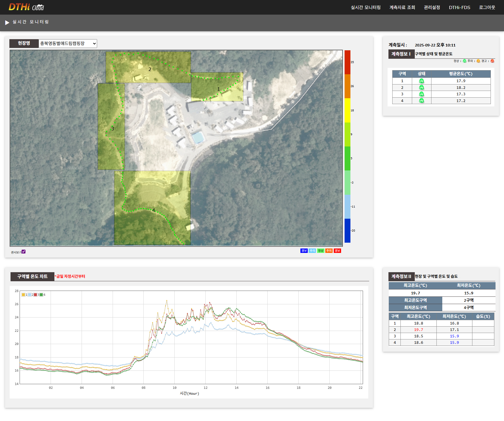Click the red 경고 legend status icon

pos(492,61)
